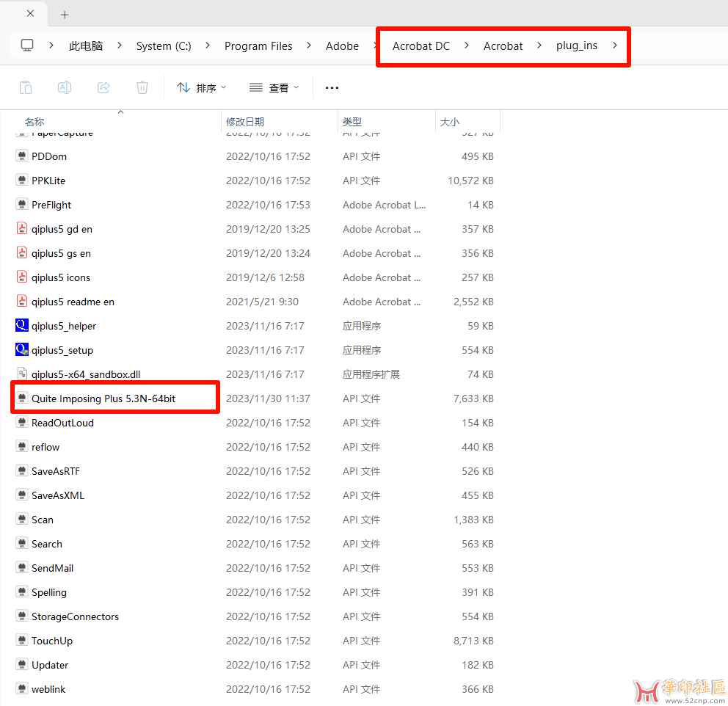Open the 排序 sort dropdown

point(202,88)
